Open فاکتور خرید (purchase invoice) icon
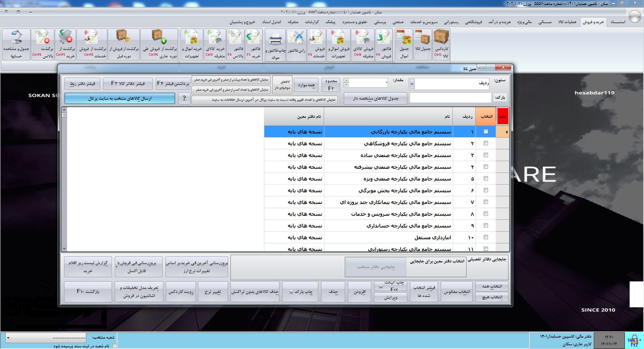 [254, 44]
